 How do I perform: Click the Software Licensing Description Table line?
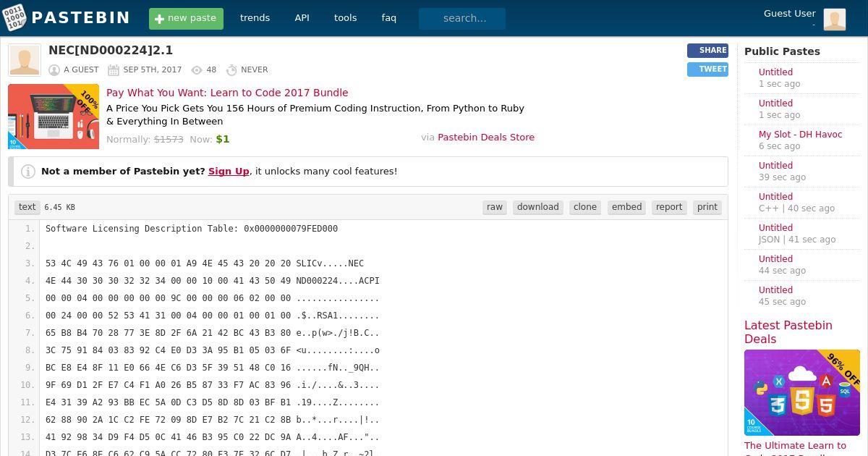pos(192,229)
